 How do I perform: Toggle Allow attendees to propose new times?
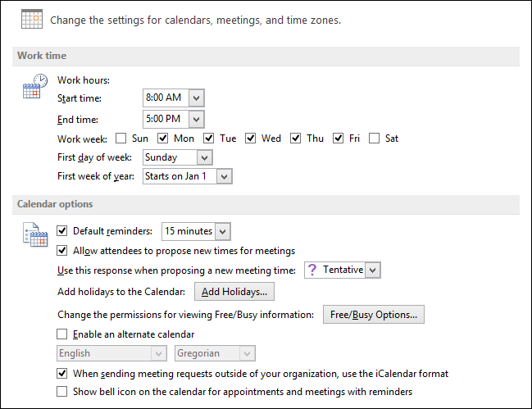pyautogui.click(x=62, y=251)
